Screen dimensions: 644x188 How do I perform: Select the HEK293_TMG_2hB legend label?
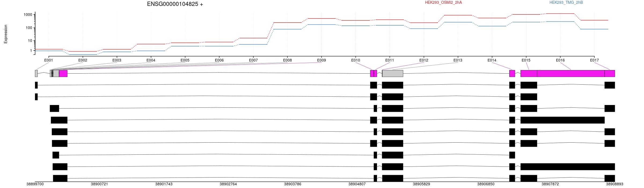pyautogui.click(x=566, y=2)
